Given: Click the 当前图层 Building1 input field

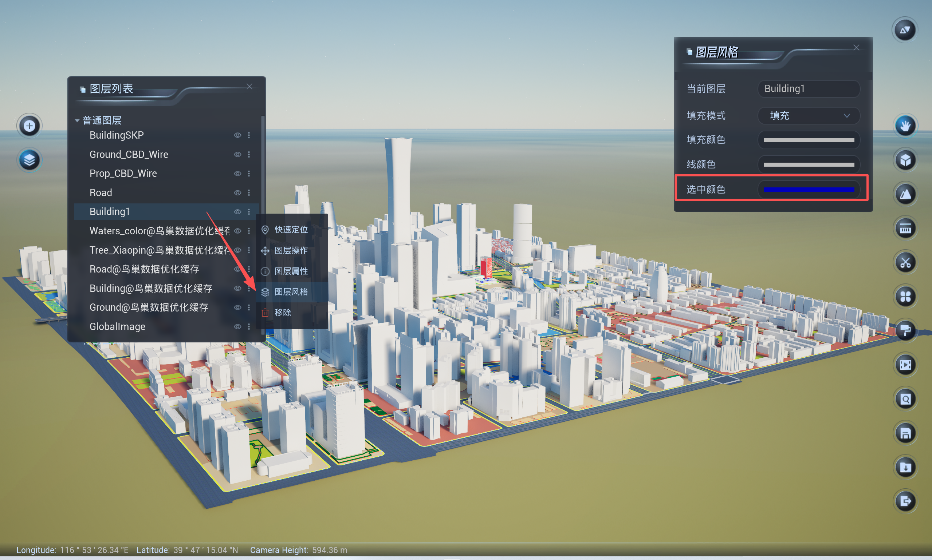Looking at the screenshot, I should (809, 89).
